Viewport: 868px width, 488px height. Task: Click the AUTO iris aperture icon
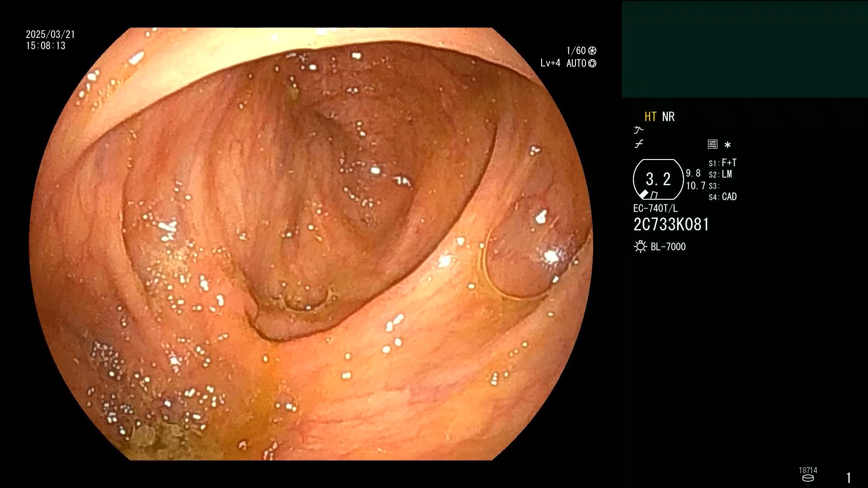tap(592, 63)
